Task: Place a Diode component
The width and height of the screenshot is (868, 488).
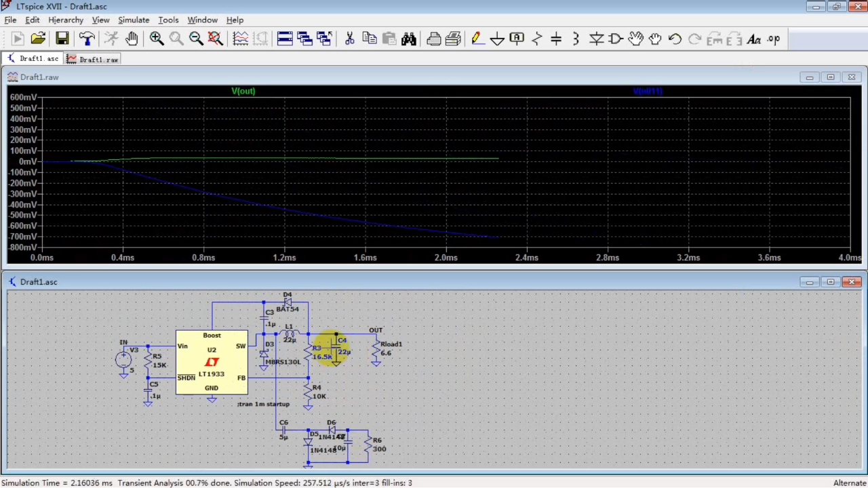Action: 596,39
